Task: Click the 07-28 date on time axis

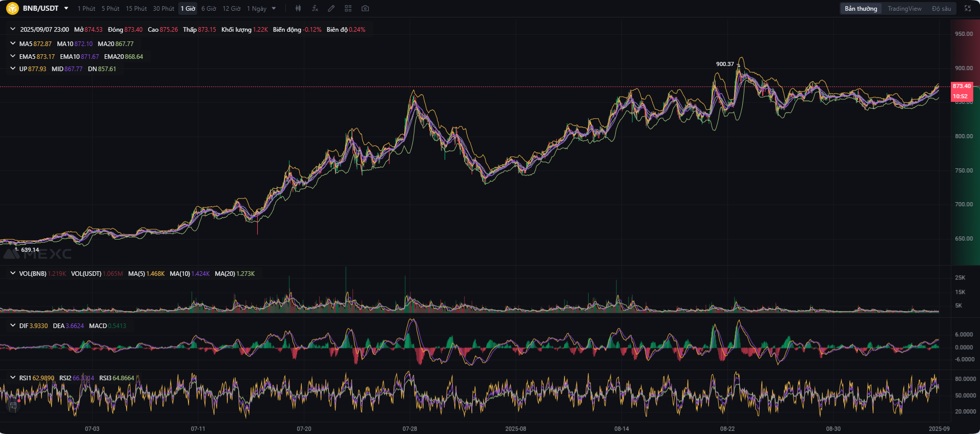Action: tap(410, 428)
